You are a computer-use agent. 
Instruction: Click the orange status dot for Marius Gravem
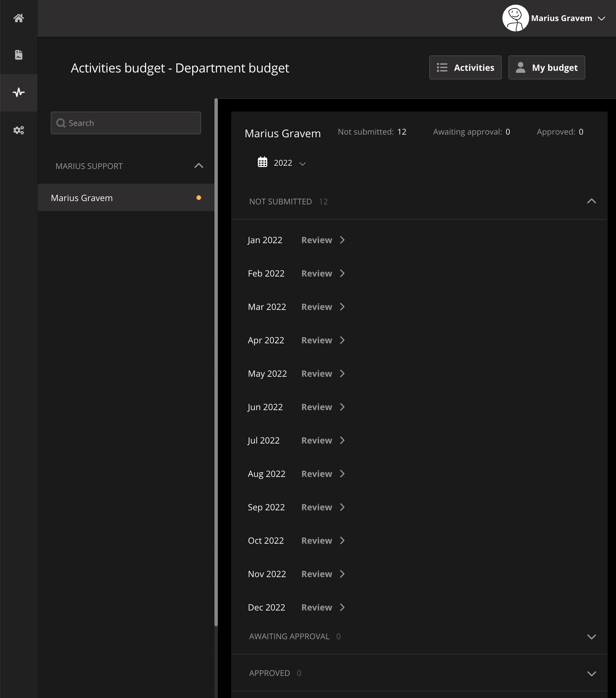[x=198, y=198]
